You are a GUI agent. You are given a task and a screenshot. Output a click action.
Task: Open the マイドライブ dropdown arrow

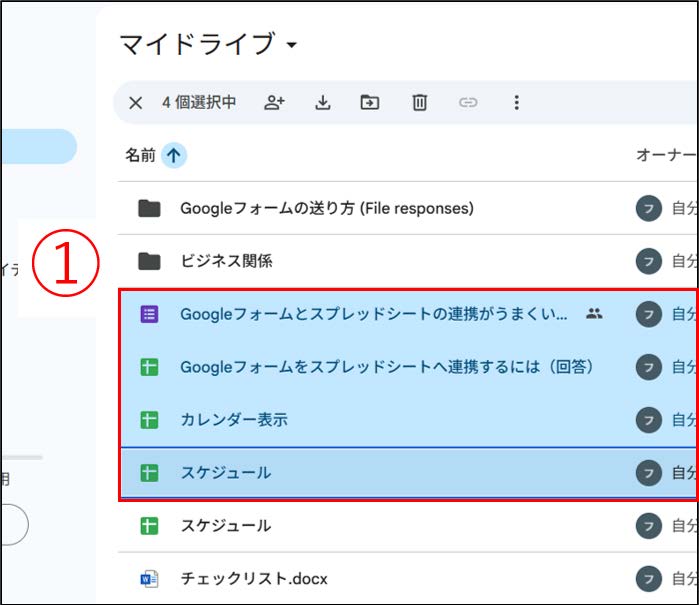pos(292,45)
